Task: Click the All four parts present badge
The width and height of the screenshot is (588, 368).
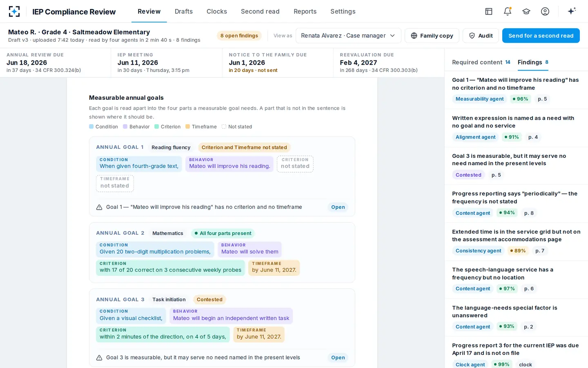Action: (223, 233)
